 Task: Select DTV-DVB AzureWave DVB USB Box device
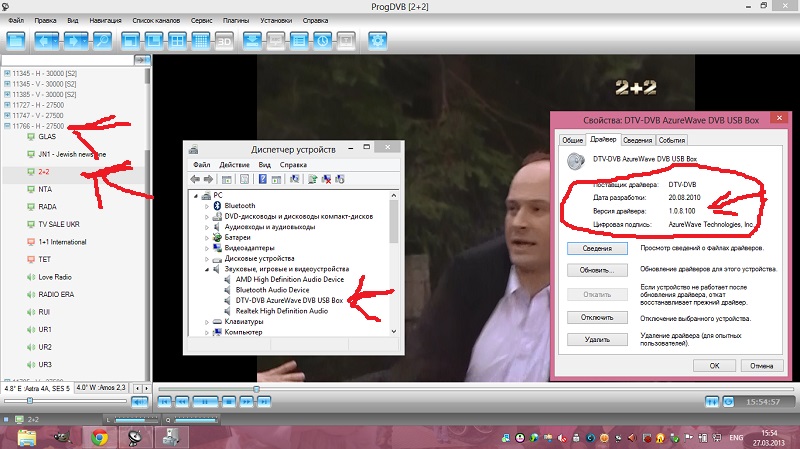coord(289,300)
